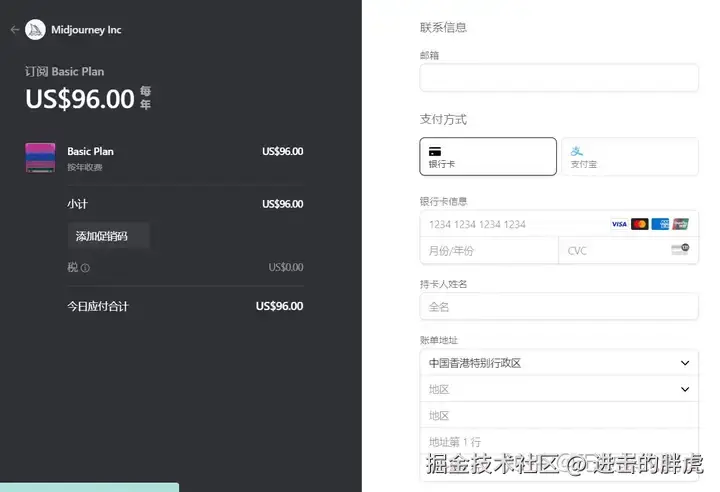Viewport: 720px width, 492px height.
Task: Focus the CVC input field
Action: pyautogui.click(x=629, y=251)
